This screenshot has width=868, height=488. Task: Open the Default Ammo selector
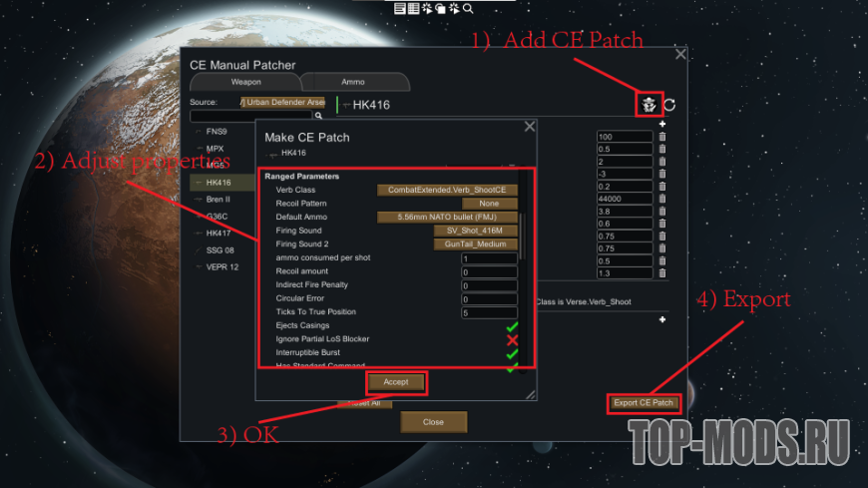447,218
